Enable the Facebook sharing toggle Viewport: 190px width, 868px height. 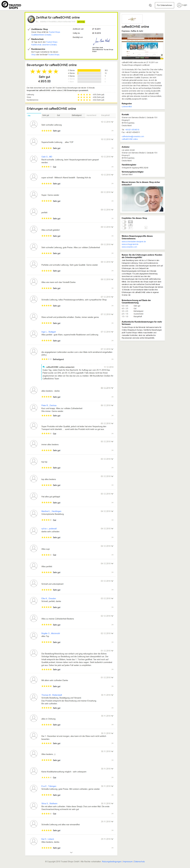[124, 222]
